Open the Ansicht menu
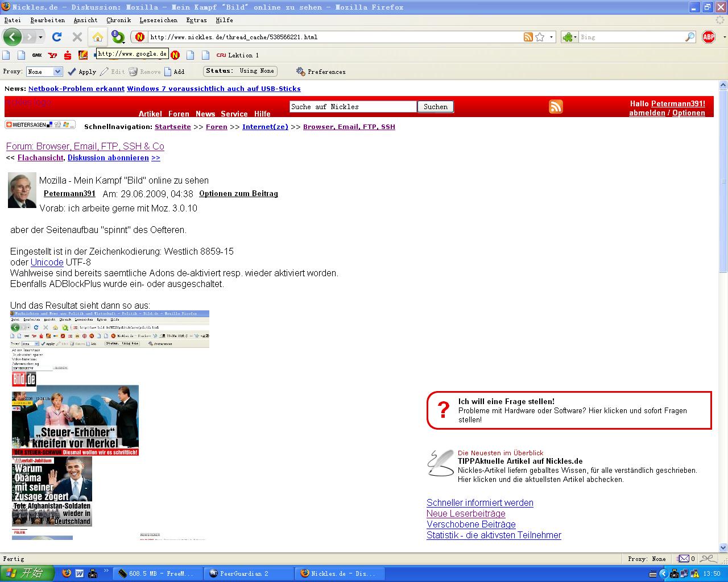 85,20
